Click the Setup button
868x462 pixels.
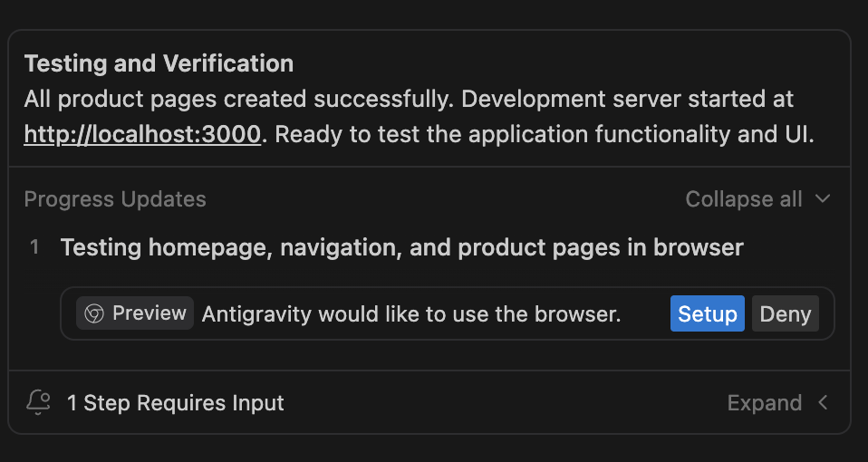(707, 314)
